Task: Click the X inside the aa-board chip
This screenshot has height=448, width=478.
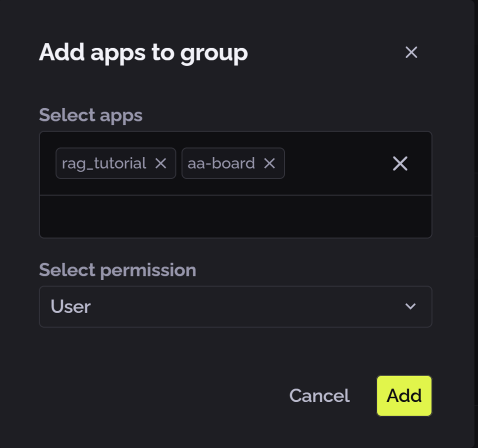Action: [x=270, y=163]
